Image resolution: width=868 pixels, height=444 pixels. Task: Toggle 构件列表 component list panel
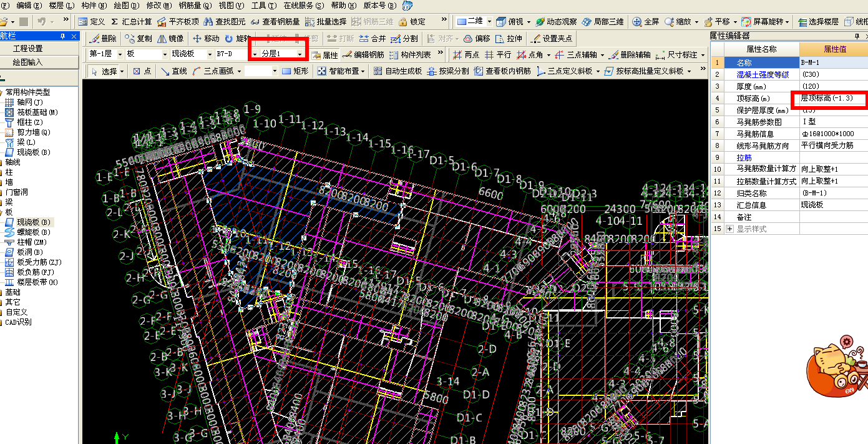click(x=411, y=55)
